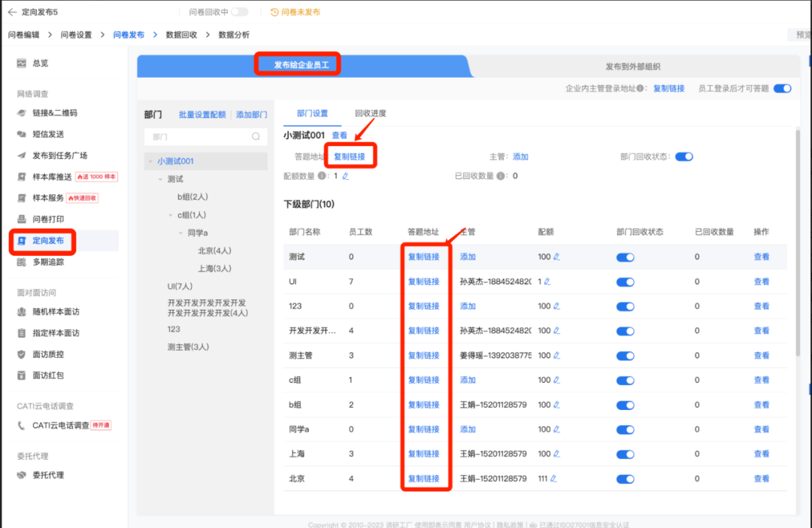Screen dimensions: 812x528
Task: Toggle 员工登录后才可答题 switch
Action: pos(783,89)
